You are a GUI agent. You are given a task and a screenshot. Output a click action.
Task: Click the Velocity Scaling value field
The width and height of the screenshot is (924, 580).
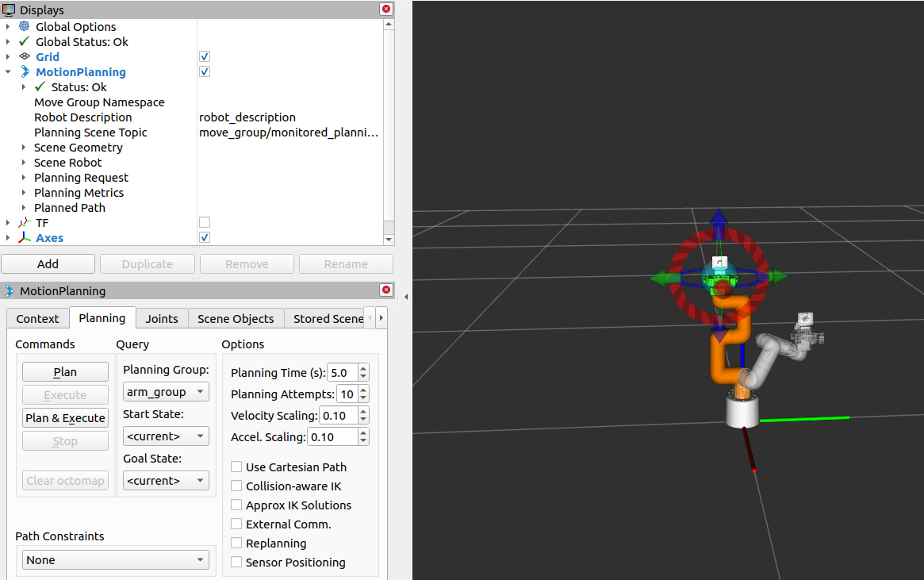pos(338,416)
